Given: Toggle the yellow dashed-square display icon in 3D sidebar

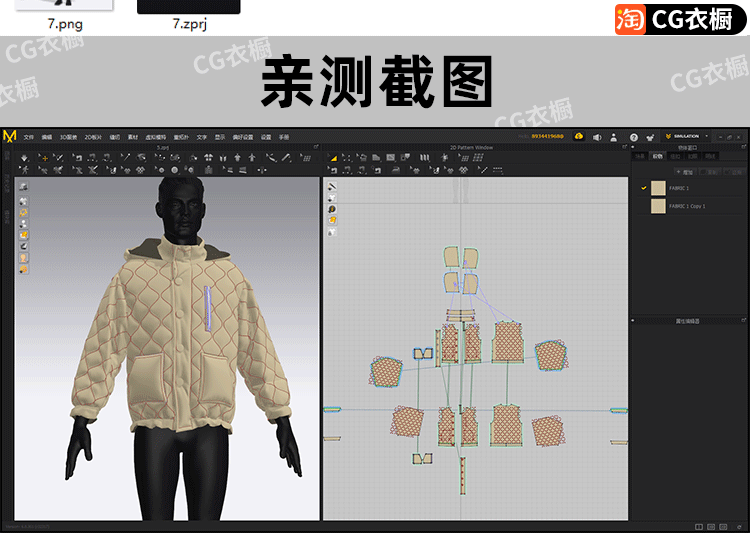Looking at the screenshot, I should coord(23,212).
